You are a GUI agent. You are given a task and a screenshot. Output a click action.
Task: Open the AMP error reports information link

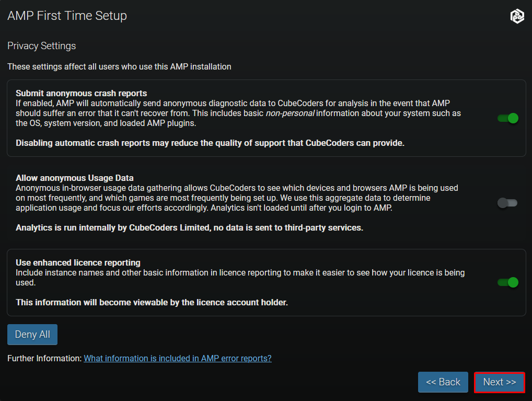click(x=178, y=358)
